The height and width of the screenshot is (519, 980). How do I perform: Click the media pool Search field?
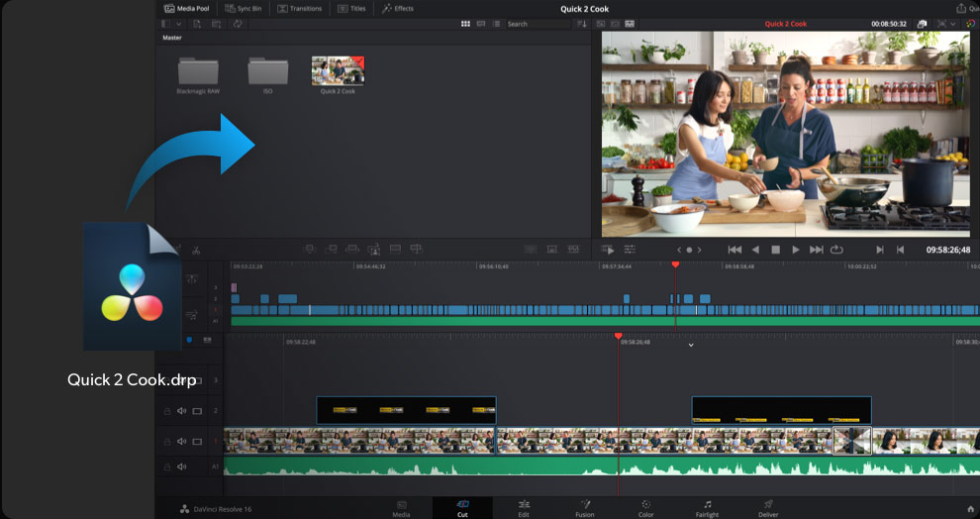(538, 24)
